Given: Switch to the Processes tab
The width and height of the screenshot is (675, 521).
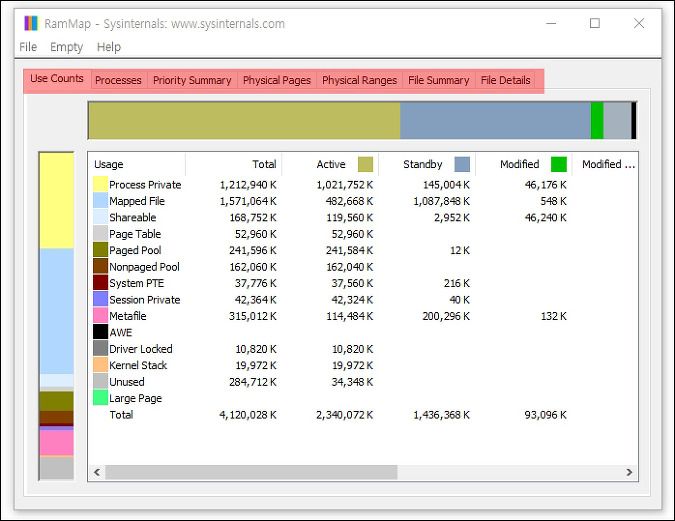Looking at the screenshot, I should (x=118, y=81).
